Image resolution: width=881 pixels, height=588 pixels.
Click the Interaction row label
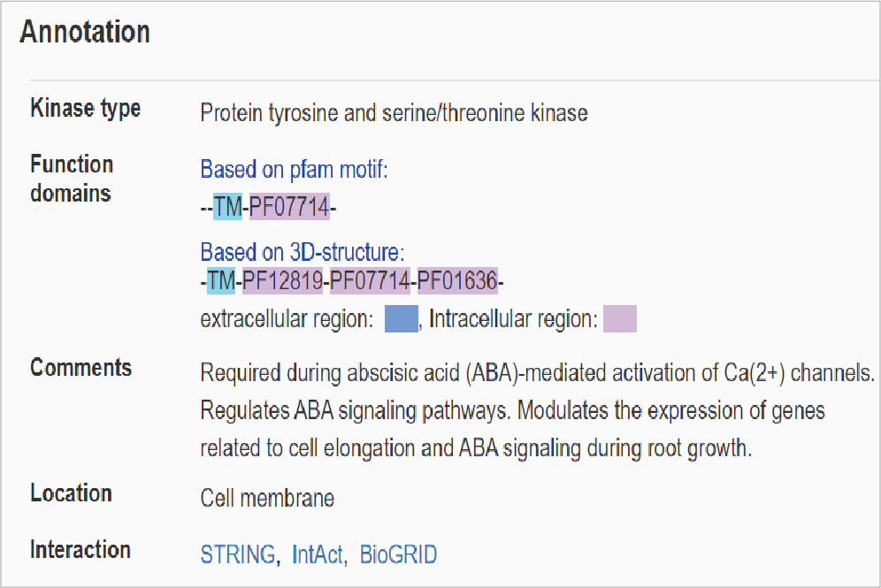tap(80, 549)
